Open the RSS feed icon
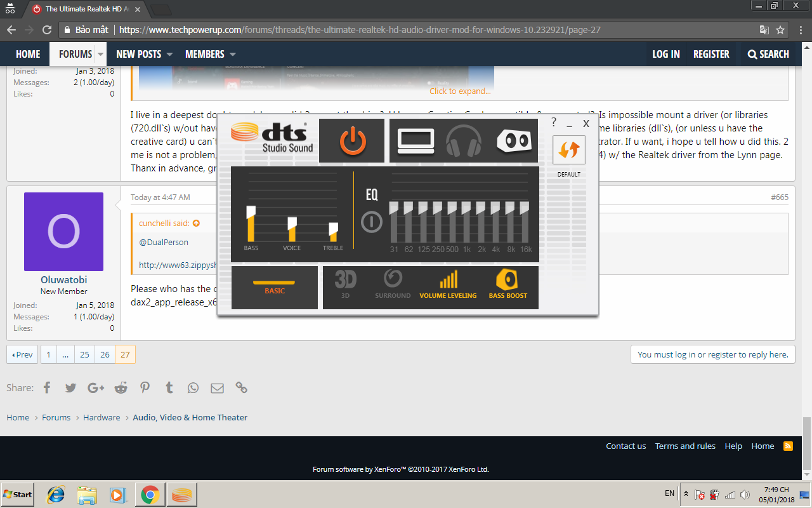The width and height of the screenshot is (812, 508). pyautogui.click(x=788, y=446)
